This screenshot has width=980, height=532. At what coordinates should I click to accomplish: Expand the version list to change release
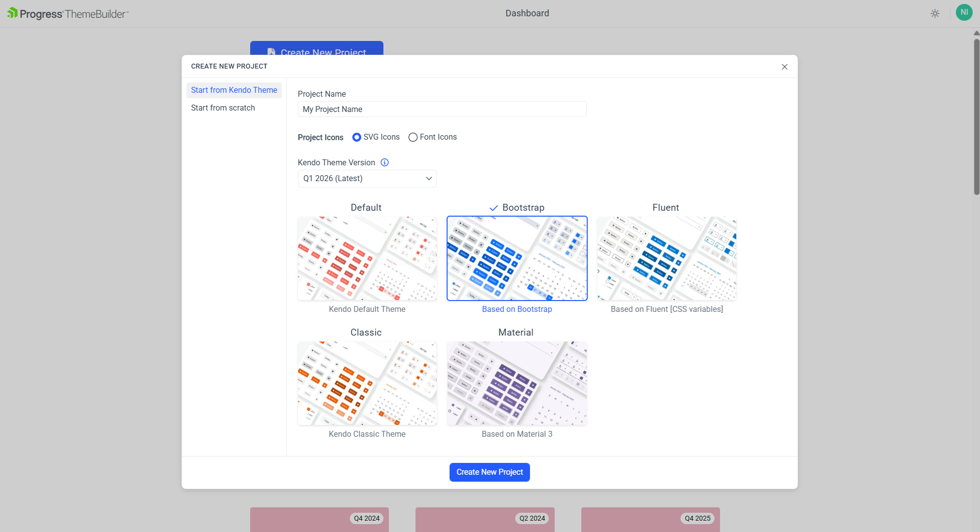(x=367, y=178)
